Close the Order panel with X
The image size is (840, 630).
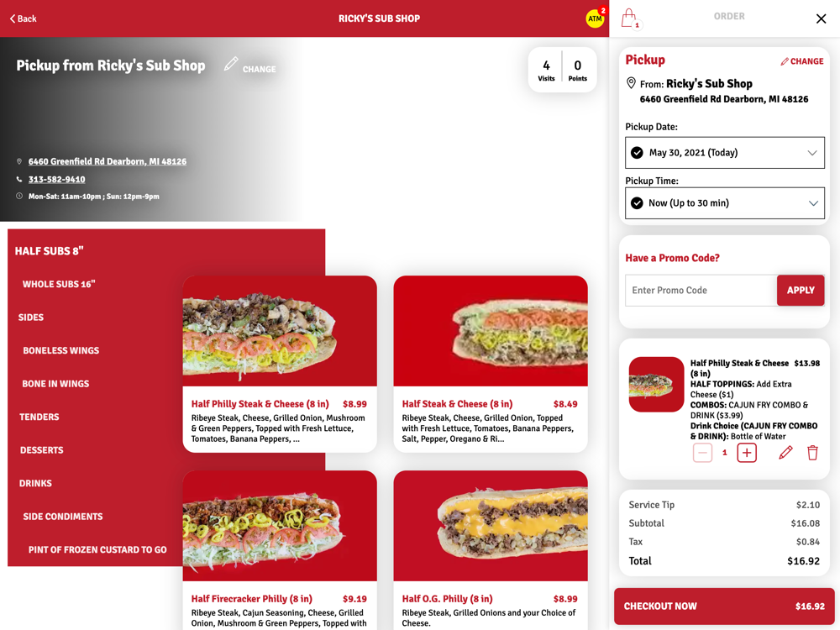(821, 18)
